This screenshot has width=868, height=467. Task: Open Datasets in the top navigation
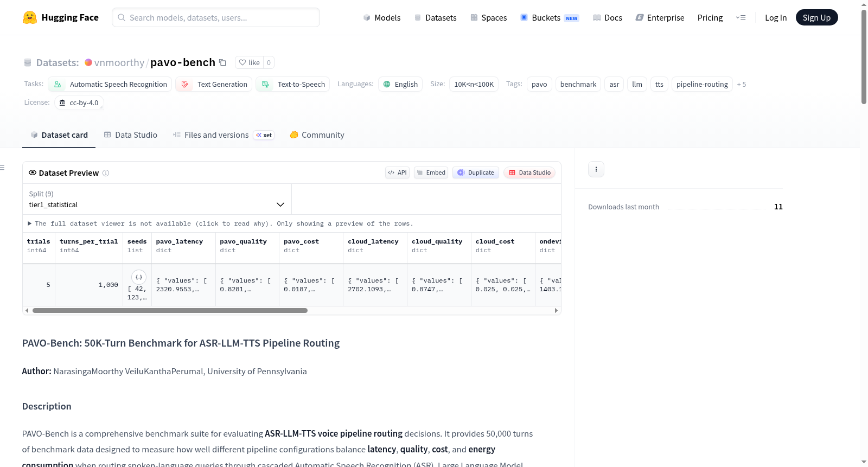click(x=436, y=17)
